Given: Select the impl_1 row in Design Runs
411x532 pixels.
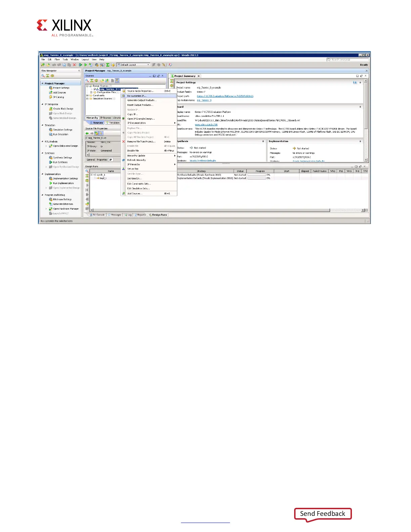Looking at the screenshot, I should [228, 178].
